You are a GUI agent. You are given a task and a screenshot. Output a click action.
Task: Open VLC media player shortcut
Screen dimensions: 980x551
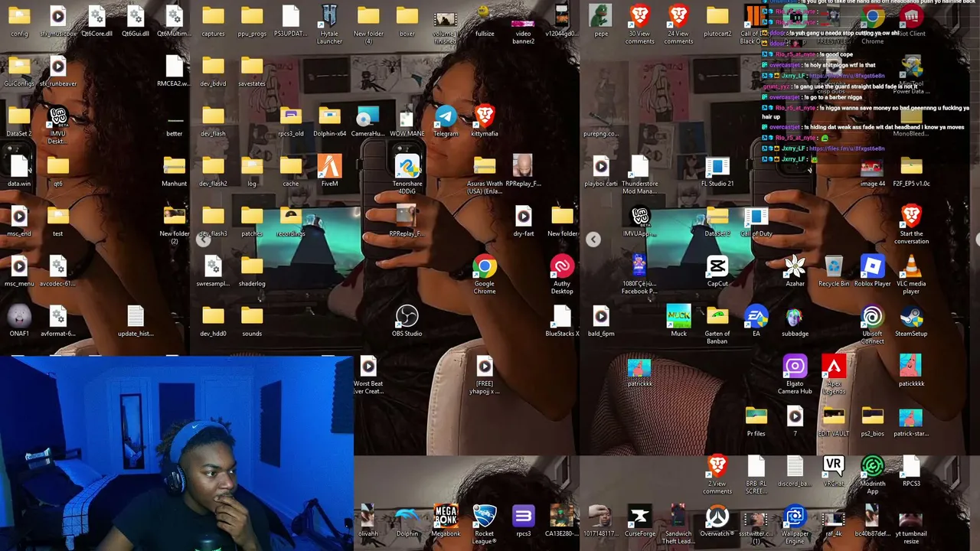point(911,266)
